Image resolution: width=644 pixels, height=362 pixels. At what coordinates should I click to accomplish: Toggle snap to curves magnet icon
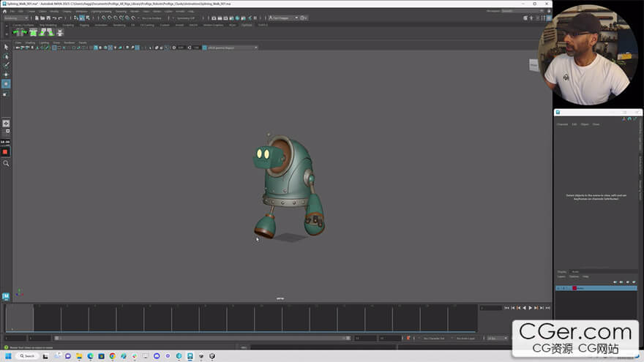click(109, 18)
